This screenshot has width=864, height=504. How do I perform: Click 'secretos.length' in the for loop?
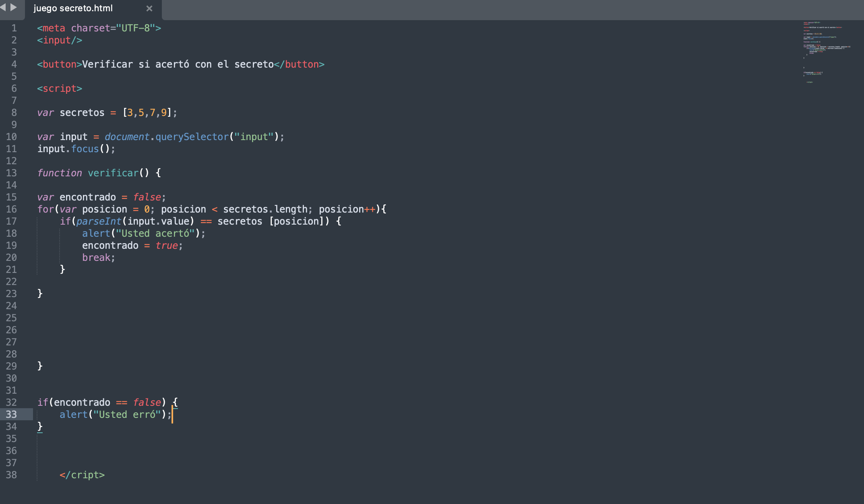[265, 209]
